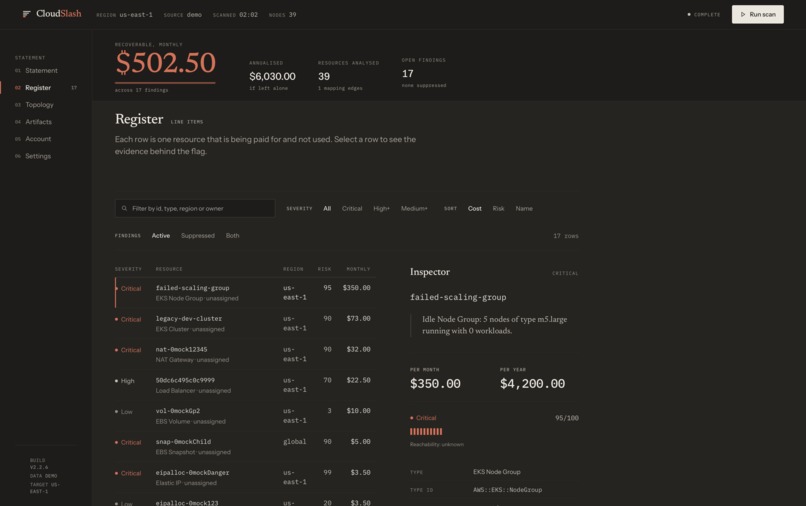Open the Topology sidebar item
This screenshot has width=806, height=506.
point(39,104)
